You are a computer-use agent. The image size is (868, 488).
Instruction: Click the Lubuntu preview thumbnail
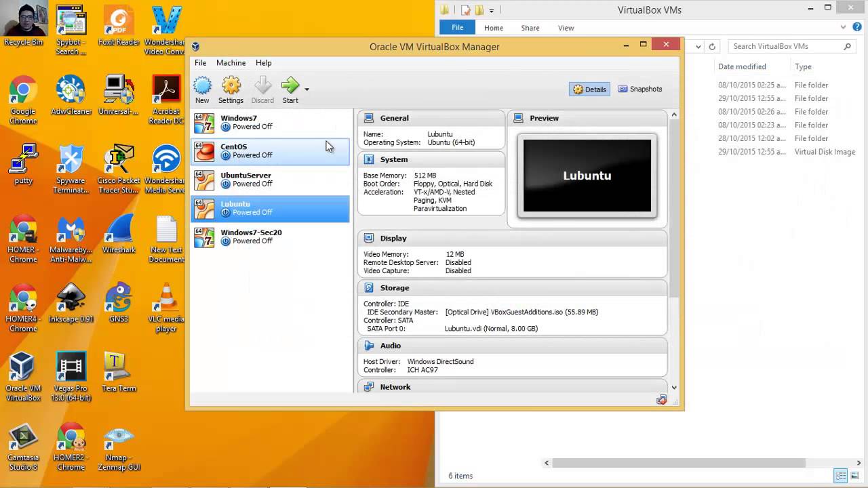pos(587,176)
